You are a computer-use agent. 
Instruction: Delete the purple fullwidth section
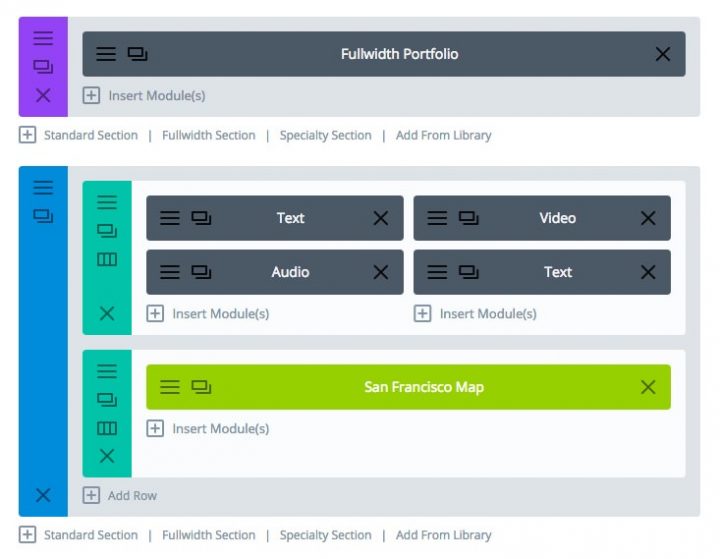(43, 96)
